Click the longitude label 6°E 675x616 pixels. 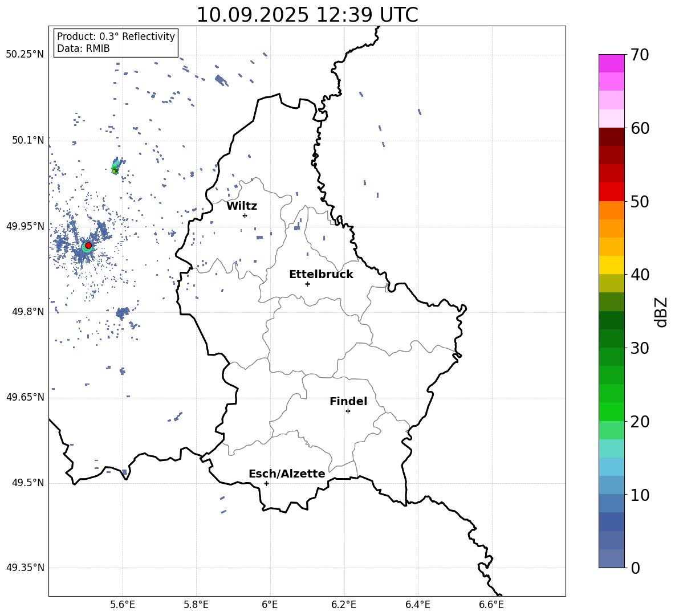point(270,605)
